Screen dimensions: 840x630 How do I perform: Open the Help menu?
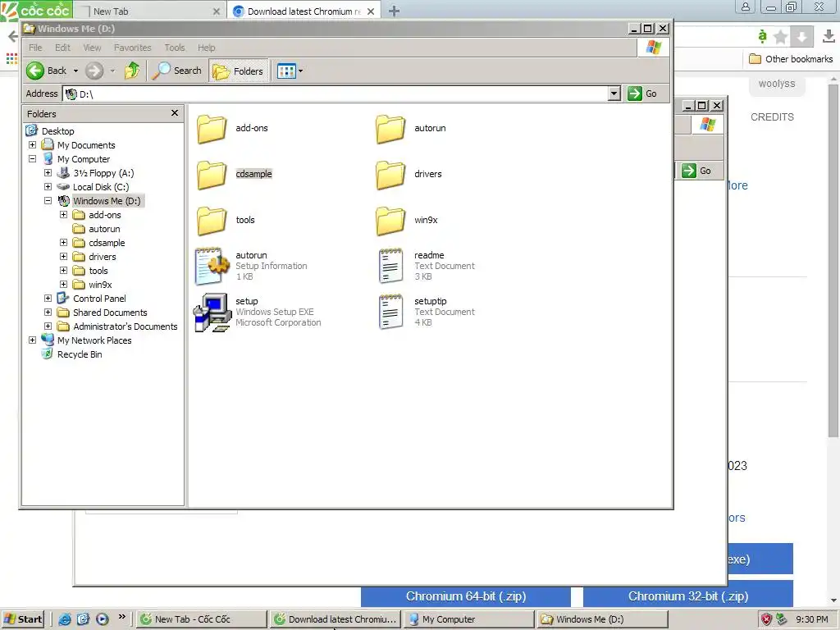pyautogui.click(x=206, y=48)
